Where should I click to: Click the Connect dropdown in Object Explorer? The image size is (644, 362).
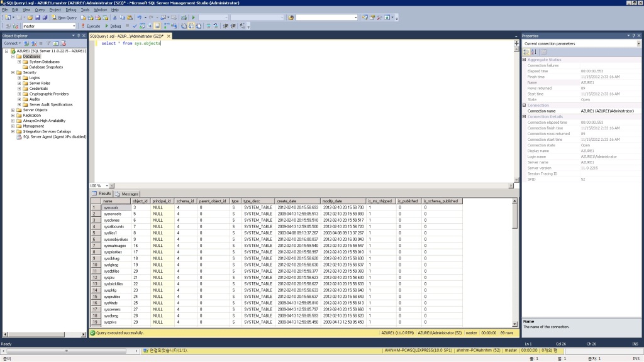point(12,43)
